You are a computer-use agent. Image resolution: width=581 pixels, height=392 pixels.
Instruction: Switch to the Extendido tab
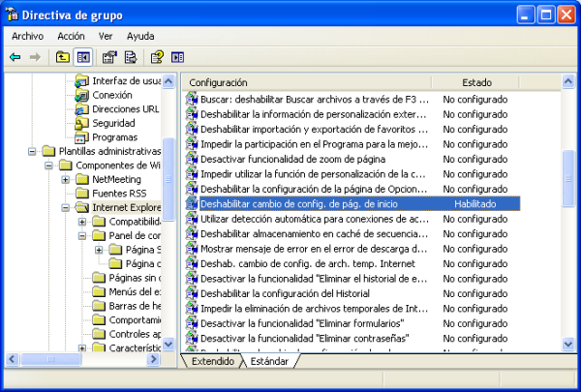(212, 361)
